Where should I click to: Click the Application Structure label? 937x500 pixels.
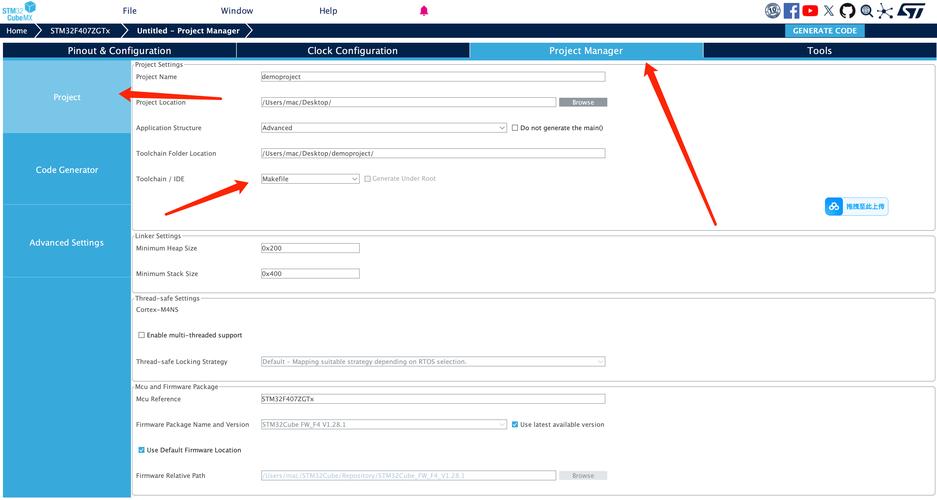coord(169,128)
